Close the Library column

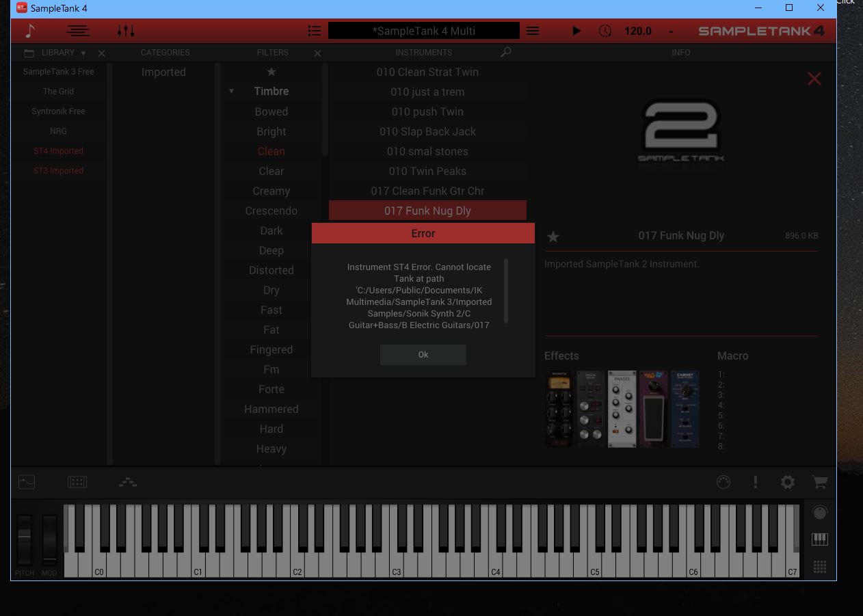tap(102, 53)
